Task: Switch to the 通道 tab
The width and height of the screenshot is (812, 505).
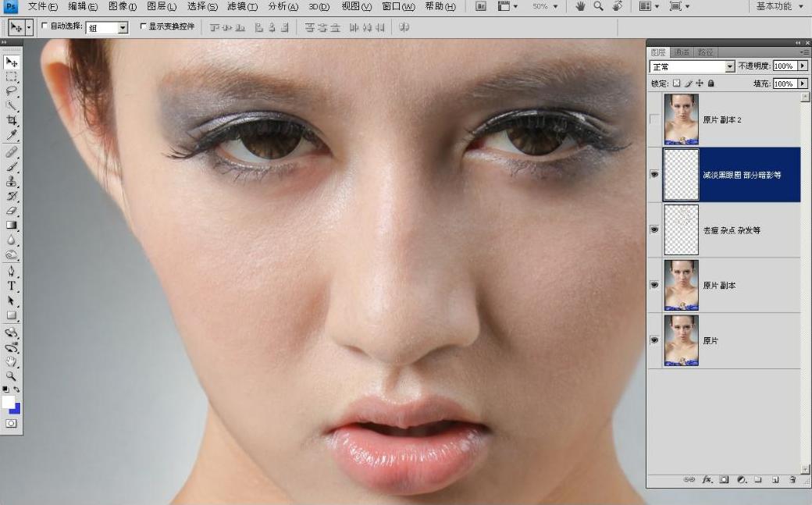Action: pyautogui.click(x=682, y=52)
